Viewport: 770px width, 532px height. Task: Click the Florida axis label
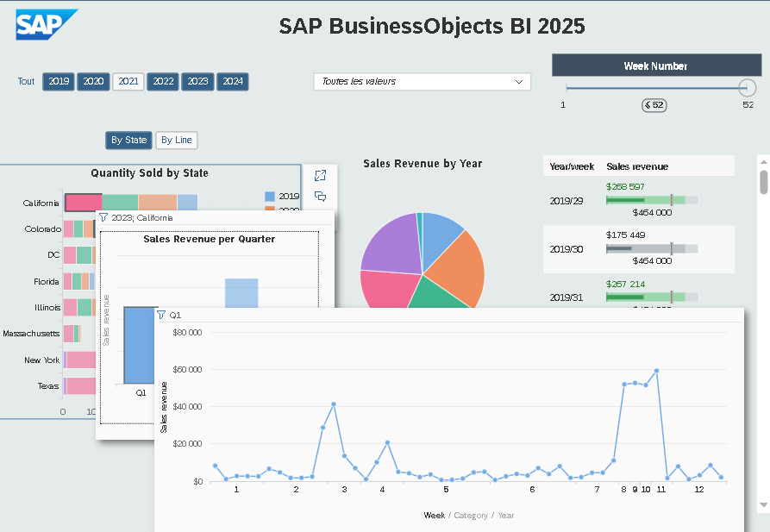(x=47, y=281)
